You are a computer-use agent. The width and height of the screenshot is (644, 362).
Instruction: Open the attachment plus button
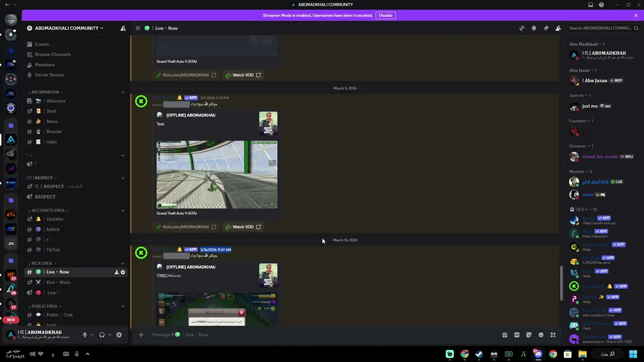tap(141, 335)
